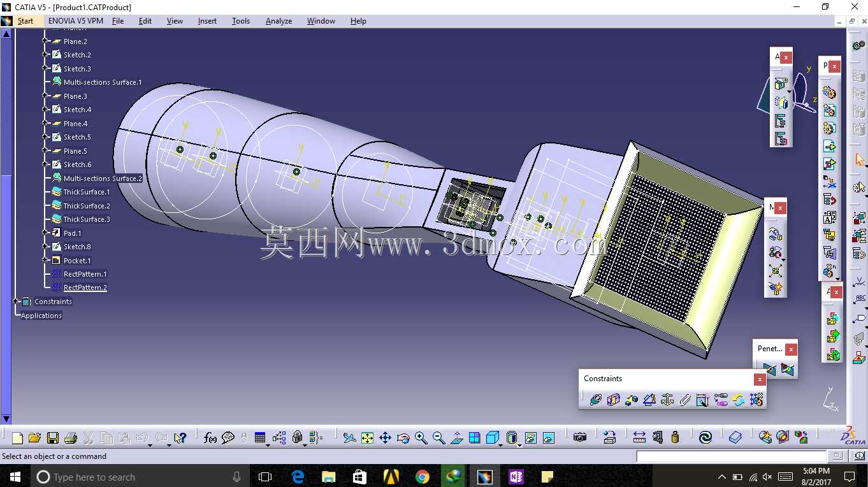Save the document with the floppy icon
868x487 pixels.
tap(53, 438)
